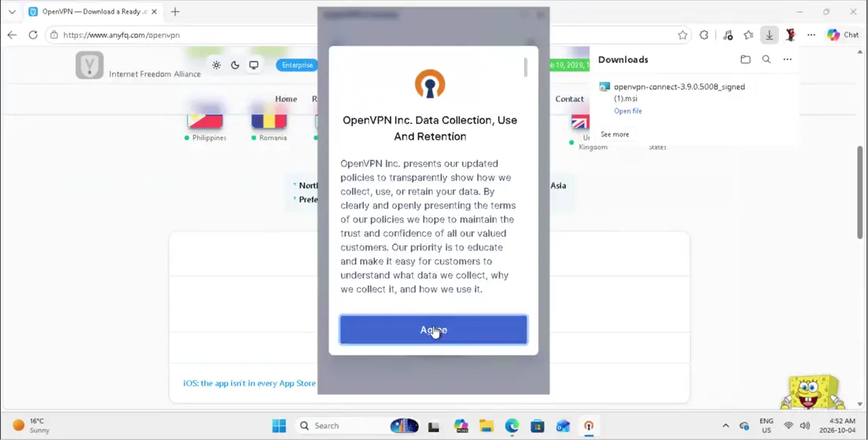Screen dimensions: 868x440
Task: Open OpenVPN Connect taskbar icon
Action: [x=589, y=426]
